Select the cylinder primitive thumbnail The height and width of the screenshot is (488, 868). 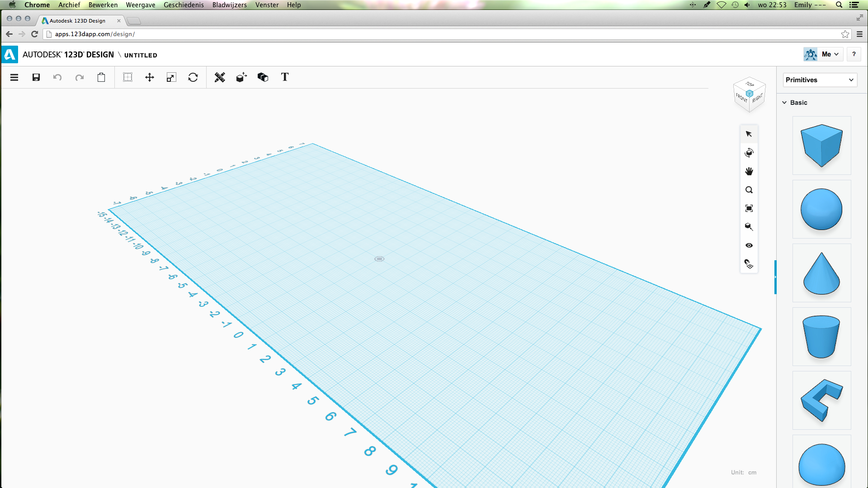821,337
